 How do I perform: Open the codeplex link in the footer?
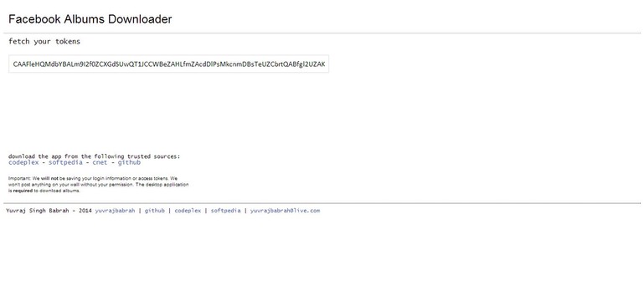click(x=188, y=211)
